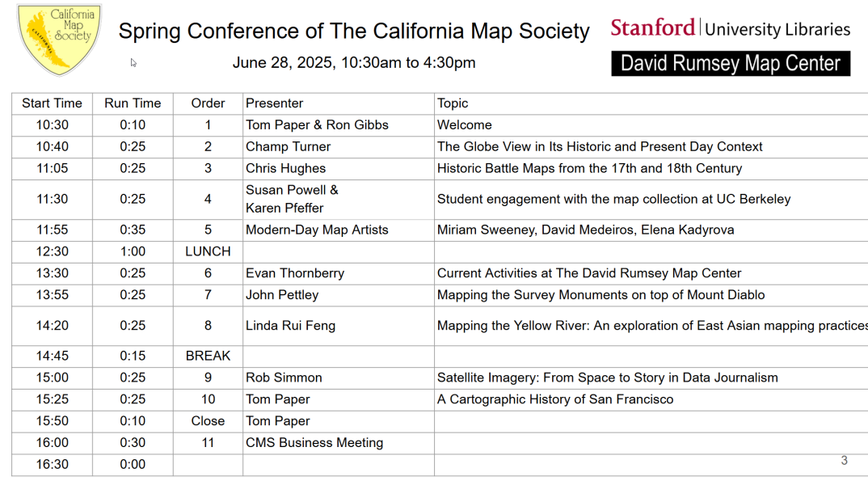The width and height of the screenshot is (868, 485).
Task: Select the 16:30 start time cell
Action: pos(52,465)
